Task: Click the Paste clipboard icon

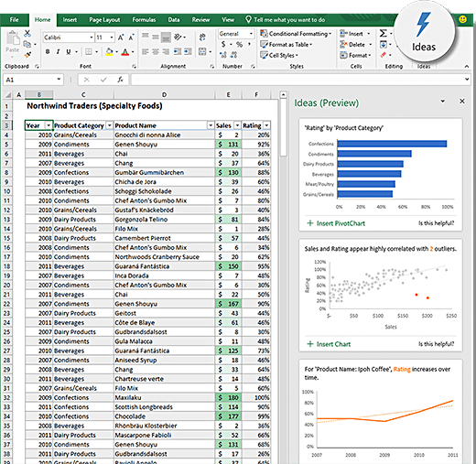Action: (13, 38)
